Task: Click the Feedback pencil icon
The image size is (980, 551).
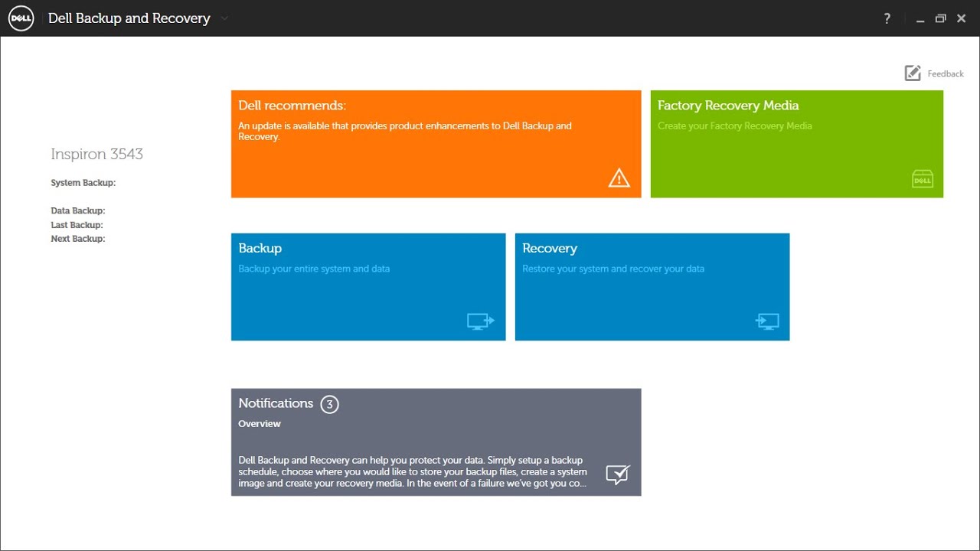Action: [x=913, y=73]
